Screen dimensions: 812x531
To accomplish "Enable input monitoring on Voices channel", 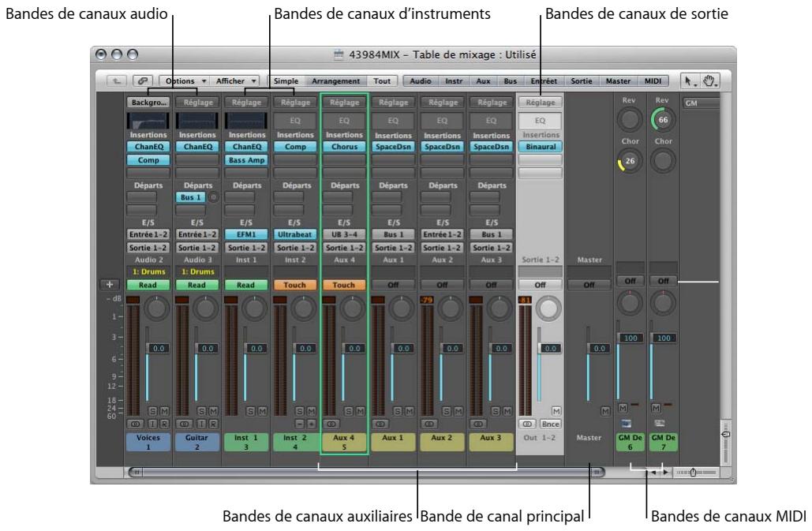I will [153, 424].
